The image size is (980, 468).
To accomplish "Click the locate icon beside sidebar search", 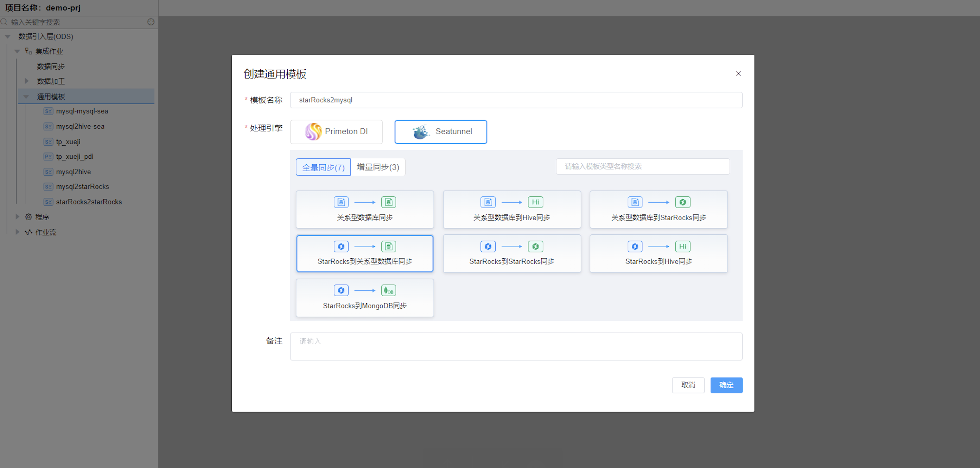I will coord(151,22).
